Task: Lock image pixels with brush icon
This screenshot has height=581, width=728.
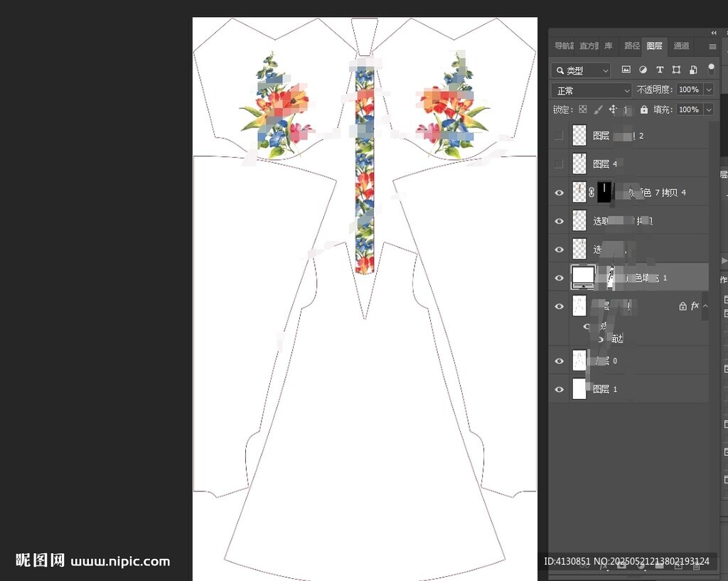Action: click(x=598, y=110)
